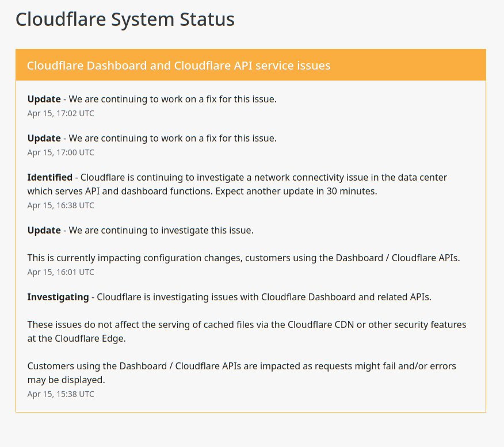Click the Apr 15, 16:01 UTC timestamp
504x447 pixels.
point(61,273)
